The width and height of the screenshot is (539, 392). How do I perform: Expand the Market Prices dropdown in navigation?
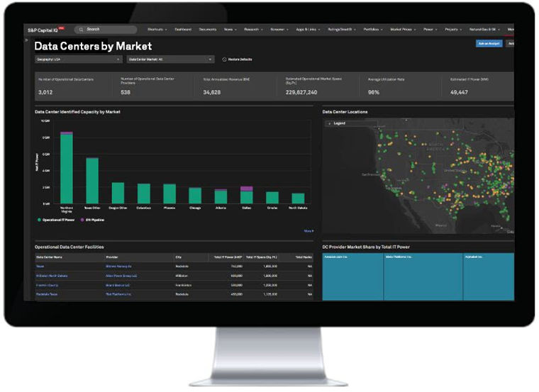coord(403,30)
